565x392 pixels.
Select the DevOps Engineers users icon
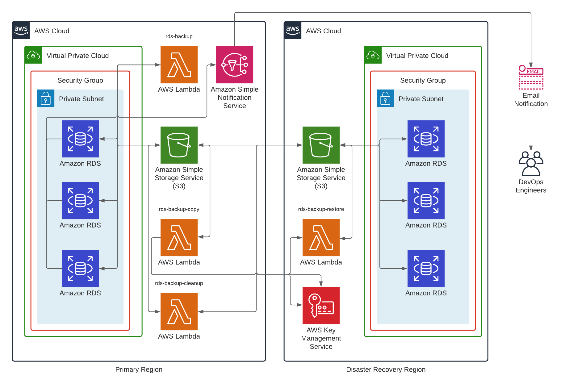531,164
